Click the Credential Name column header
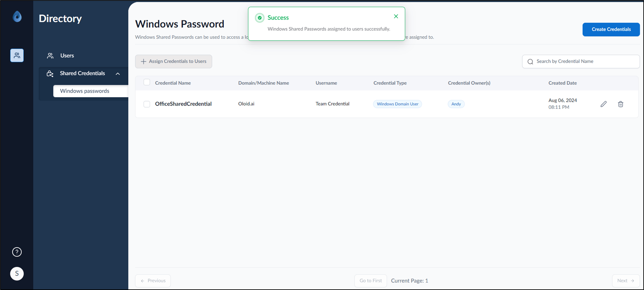Screen dimensions: 644x290 coord(173,83)
